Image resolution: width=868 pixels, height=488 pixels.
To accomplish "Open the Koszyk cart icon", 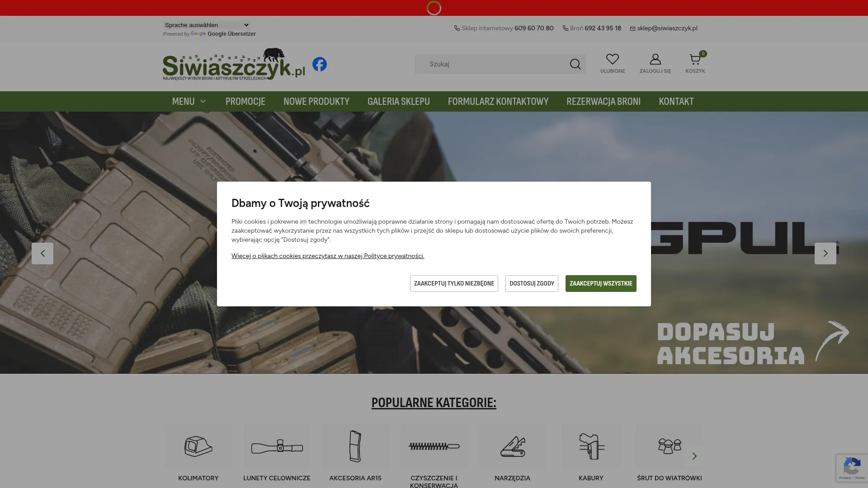I will click(x=695, y=59).
